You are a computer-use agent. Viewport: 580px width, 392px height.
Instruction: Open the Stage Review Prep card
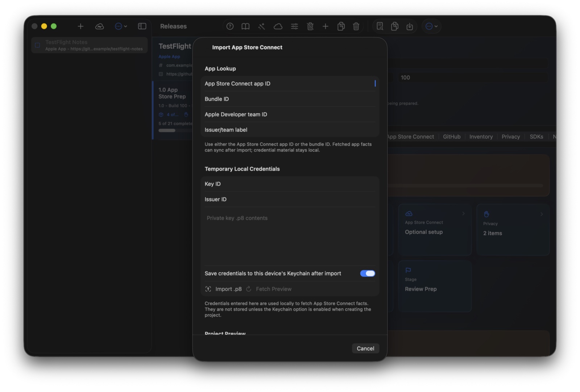coord(435,286)
